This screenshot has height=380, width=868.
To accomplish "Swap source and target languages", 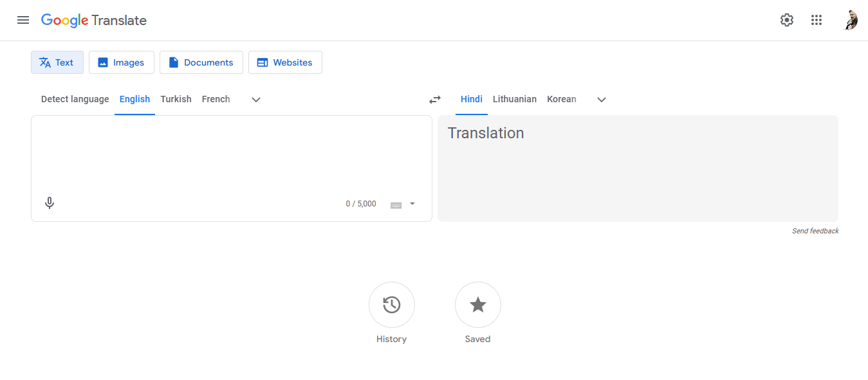I will coord(435,100).
